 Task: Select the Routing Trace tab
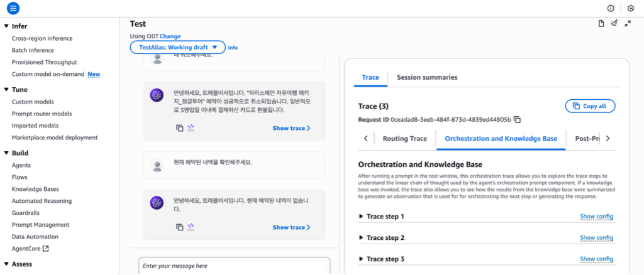[404, 139]
